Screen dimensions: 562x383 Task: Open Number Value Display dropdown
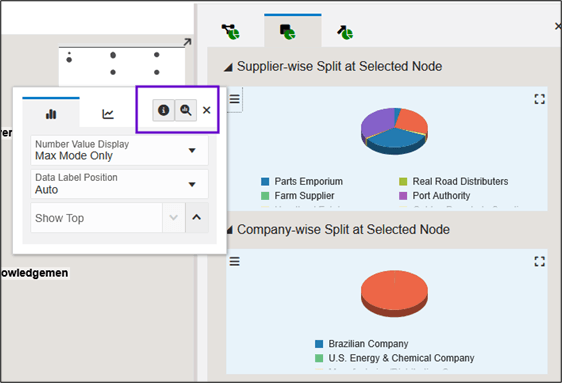click(119, 150)
